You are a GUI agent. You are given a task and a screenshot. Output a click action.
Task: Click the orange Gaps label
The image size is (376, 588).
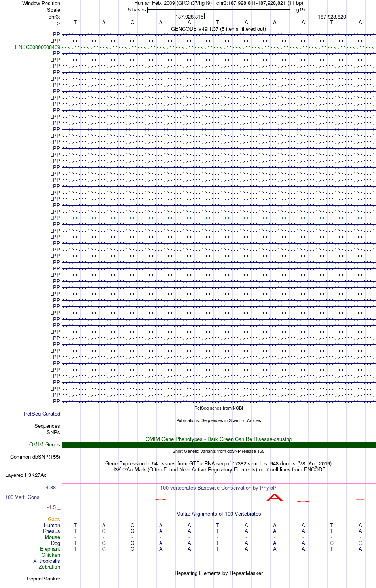coord(54,520)
